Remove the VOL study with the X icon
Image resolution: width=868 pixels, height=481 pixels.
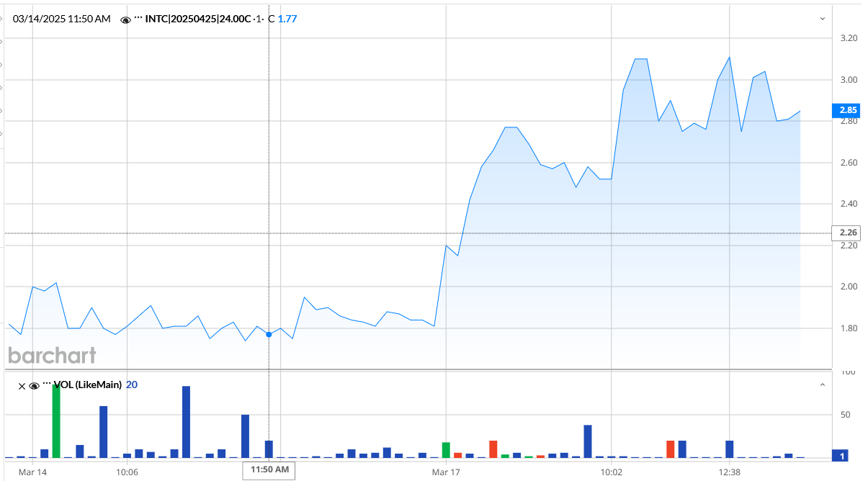pos(22,385)
